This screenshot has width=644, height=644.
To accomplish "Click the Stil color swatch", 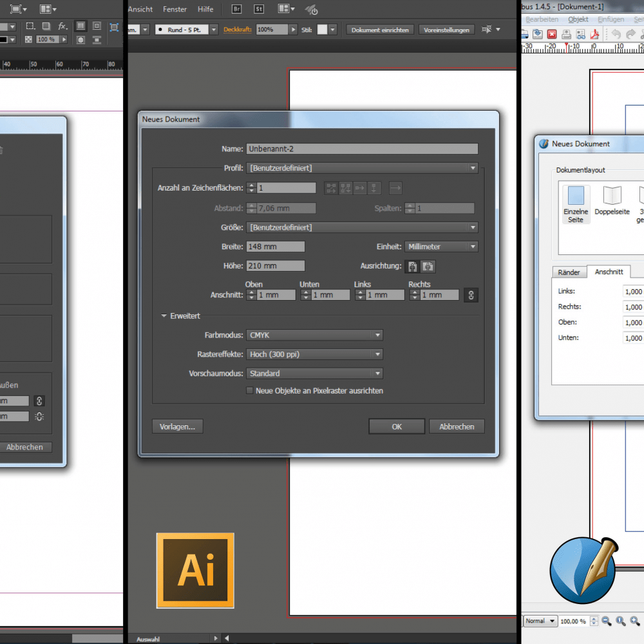I will tap(323, 30).
